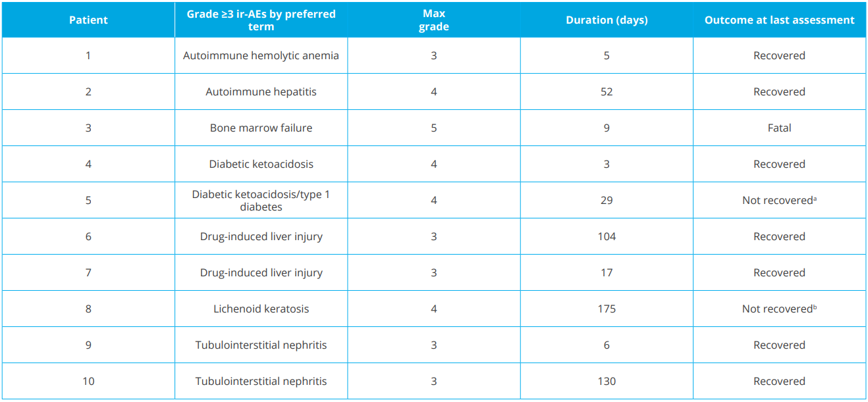Screen dimensions: 868x402
Task: Click the "Not recovered" outcome for lichenoid keratosis
Action: 777,309
